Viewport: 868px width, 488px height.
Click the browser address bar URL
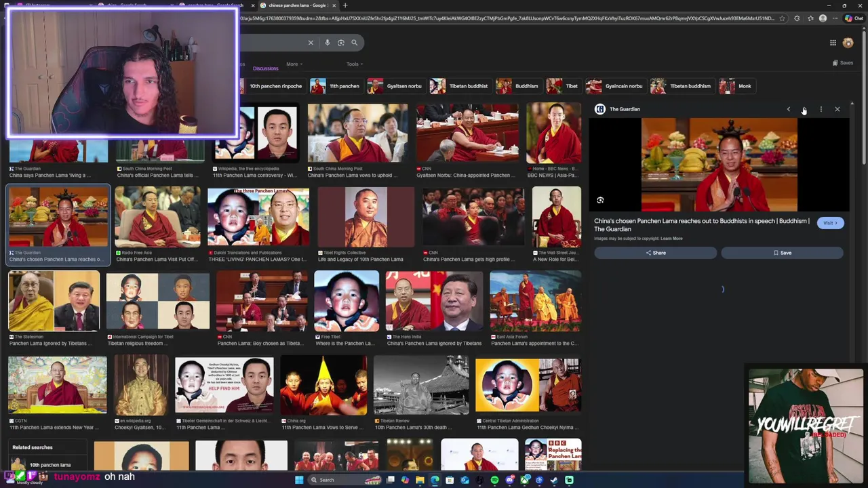(x=507, y=18)
